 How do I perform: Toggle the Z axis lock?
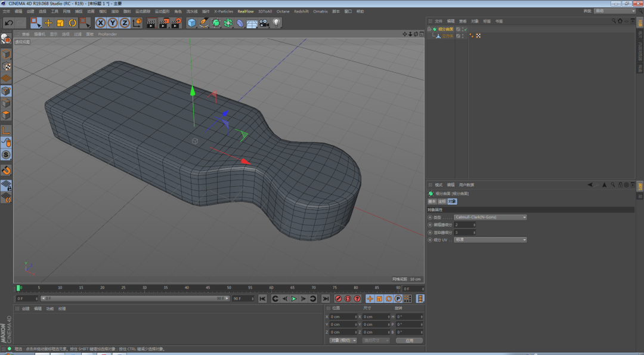pyautogui.click(x=125, y=23)
